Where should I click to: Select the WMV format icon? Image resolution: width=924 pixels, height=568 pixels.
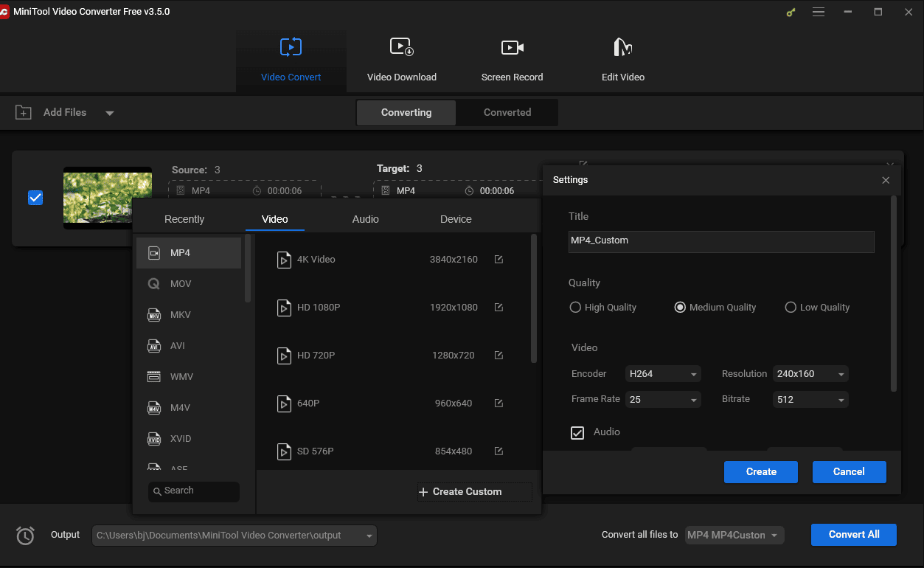tap(154, 377)
